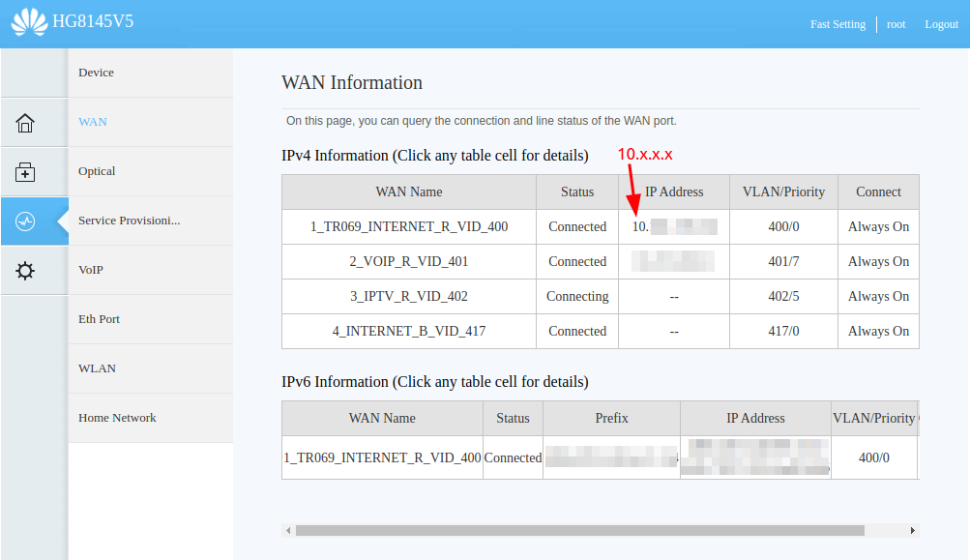Go to the VoIP menu item
The height and width of the screenshot is (560, 970).
91,270
